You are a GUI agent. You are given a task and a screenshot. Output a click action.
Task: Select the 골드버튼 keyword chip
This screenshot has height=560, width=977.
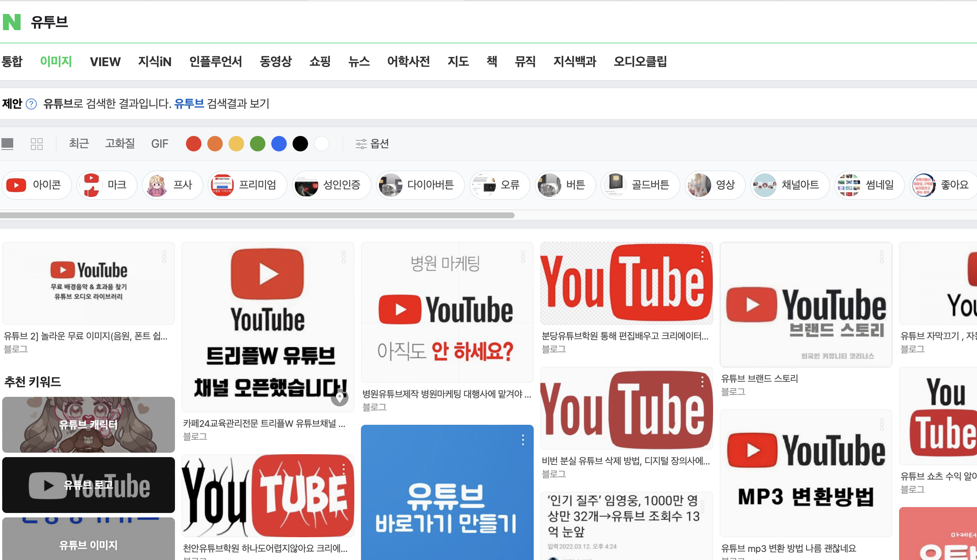tap(640, 185)
